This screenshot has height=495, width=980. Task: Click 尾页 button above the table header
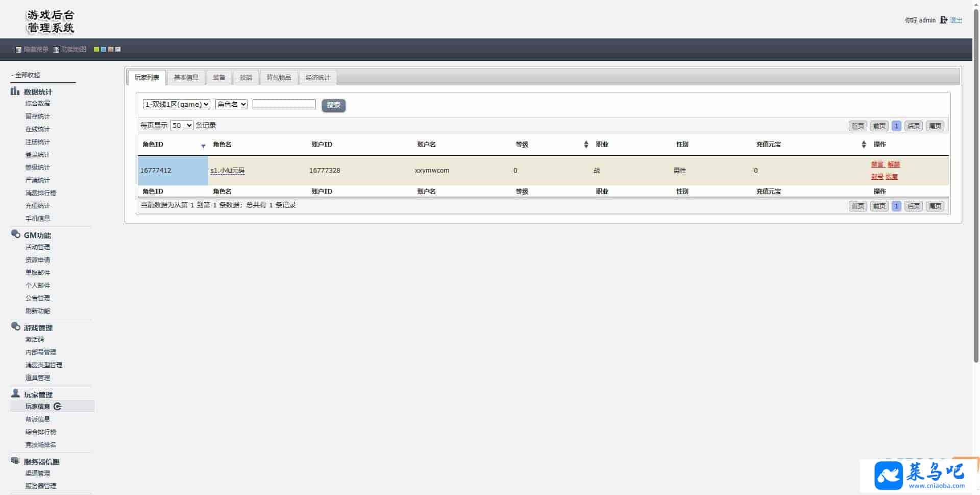pos(935,126)
